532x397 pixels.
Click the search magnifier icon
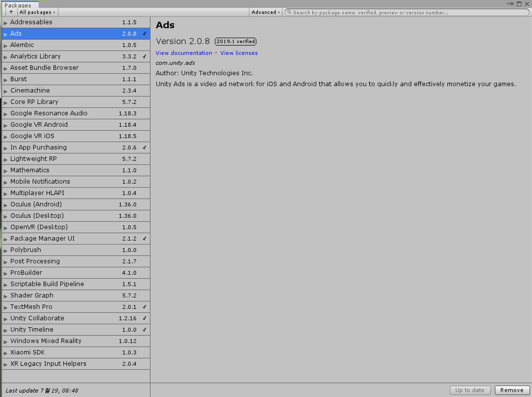pyautogui.click(x=289, y=12)
